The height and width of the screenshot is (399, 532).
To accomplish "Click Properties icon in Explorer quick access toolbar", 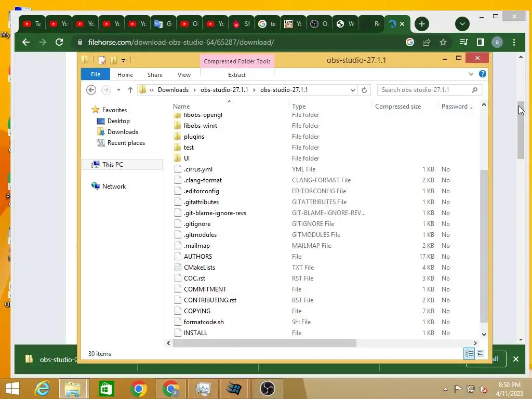I will [102, 60].
